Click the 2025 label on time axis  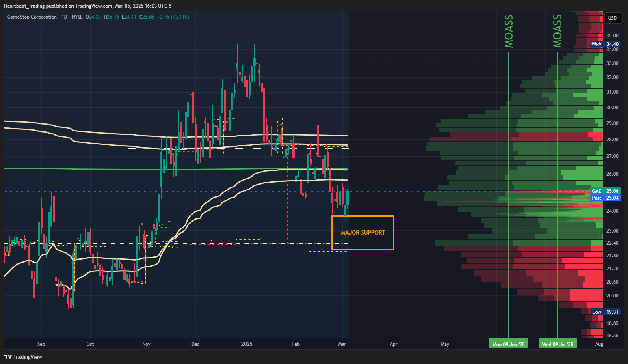(247, 344)
